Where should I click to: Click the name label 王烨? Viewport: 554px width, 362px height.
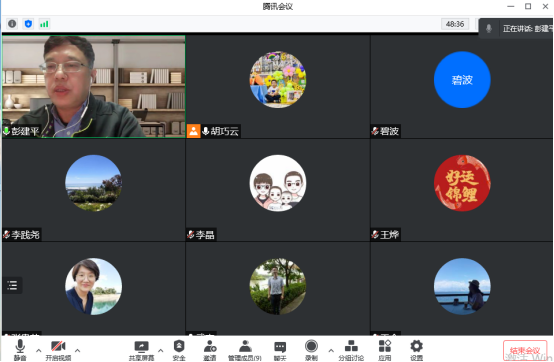[x=389, y=235]
